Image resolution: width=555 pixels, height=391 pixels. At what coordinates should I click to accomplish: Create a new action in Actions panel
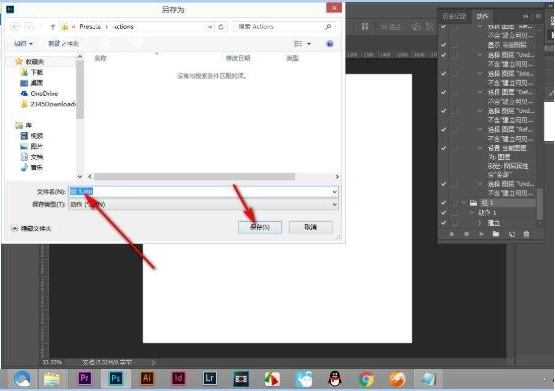[511, 234]
